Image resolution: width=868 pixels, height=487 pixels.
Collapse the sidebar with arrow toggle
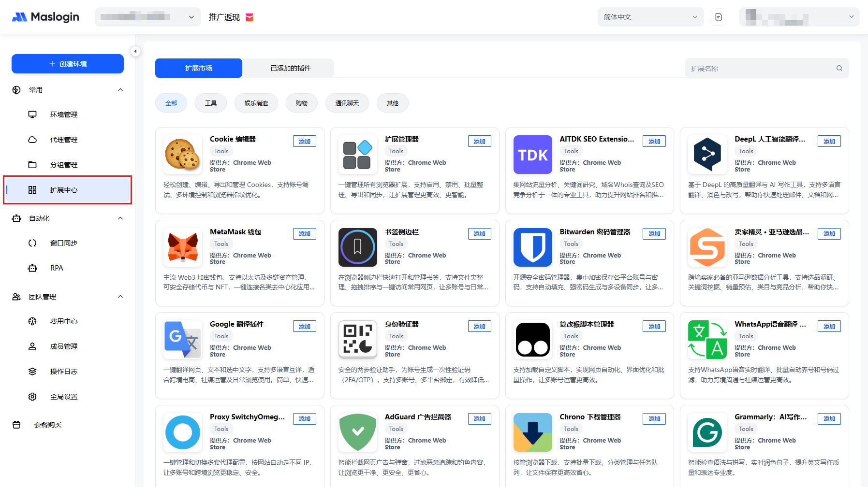135,51
